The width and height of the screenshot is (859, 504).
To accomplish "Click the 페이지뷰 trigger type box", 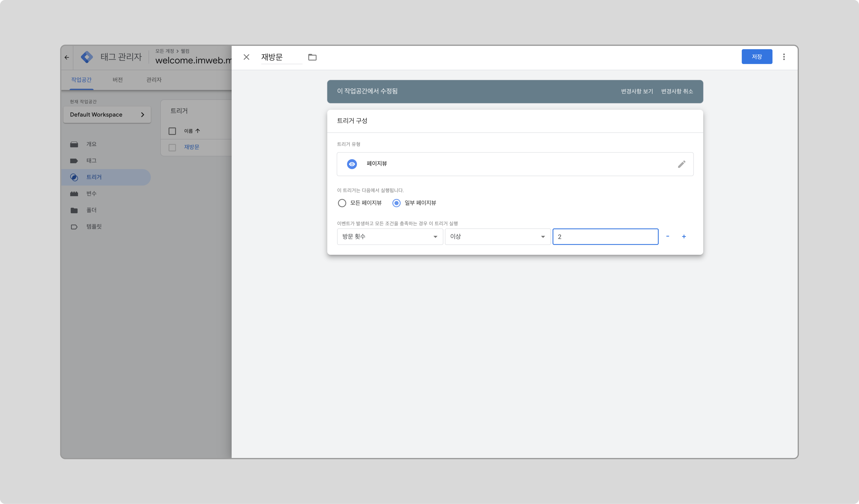I will point(515,164).
